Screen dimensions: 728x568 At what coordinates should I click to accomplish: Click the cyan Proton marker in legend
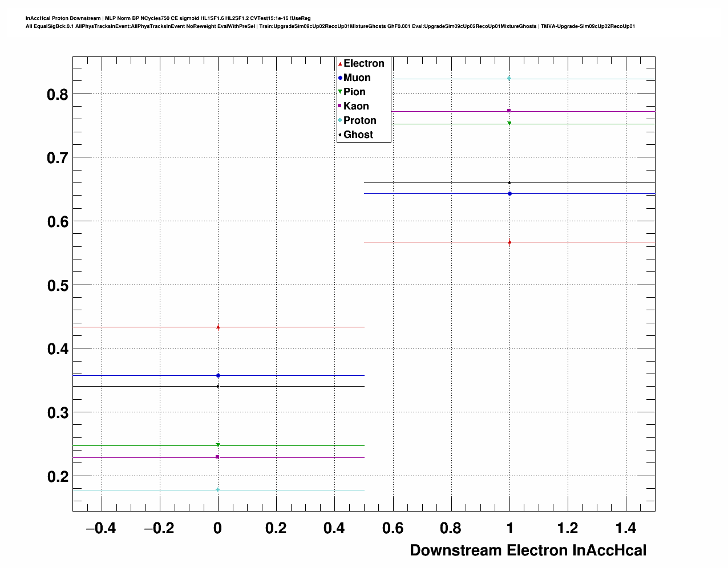tap(340, 120)
